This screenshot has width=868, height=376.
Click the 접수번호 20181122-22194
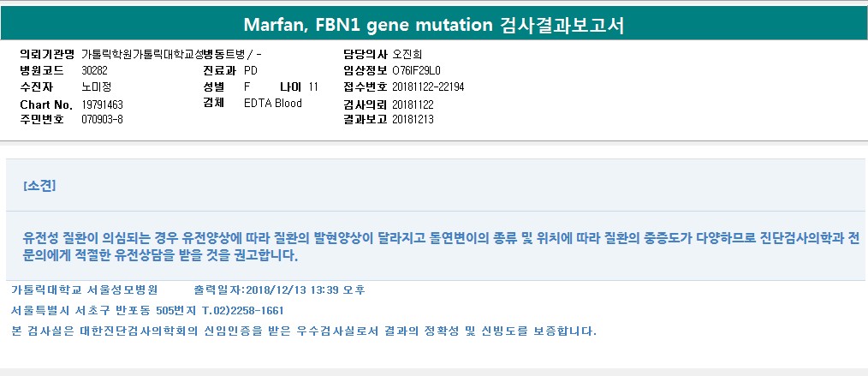(x=428, y=87)
